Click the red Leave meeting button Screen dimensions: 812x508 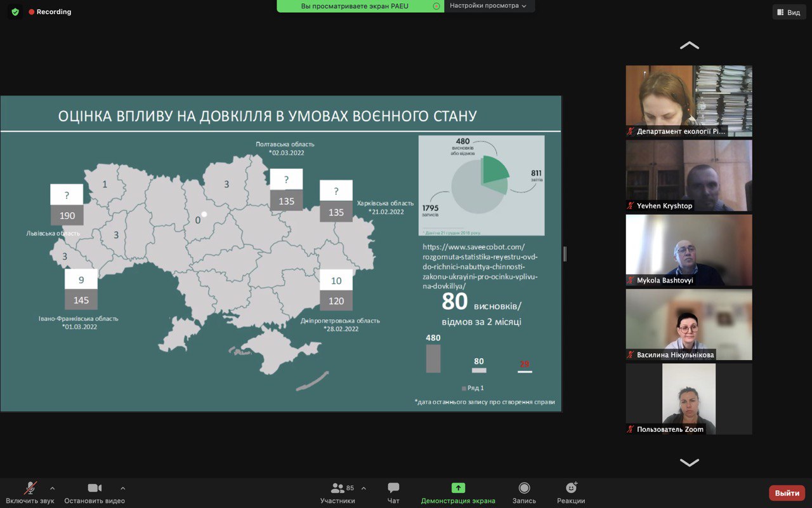(787, 493)
